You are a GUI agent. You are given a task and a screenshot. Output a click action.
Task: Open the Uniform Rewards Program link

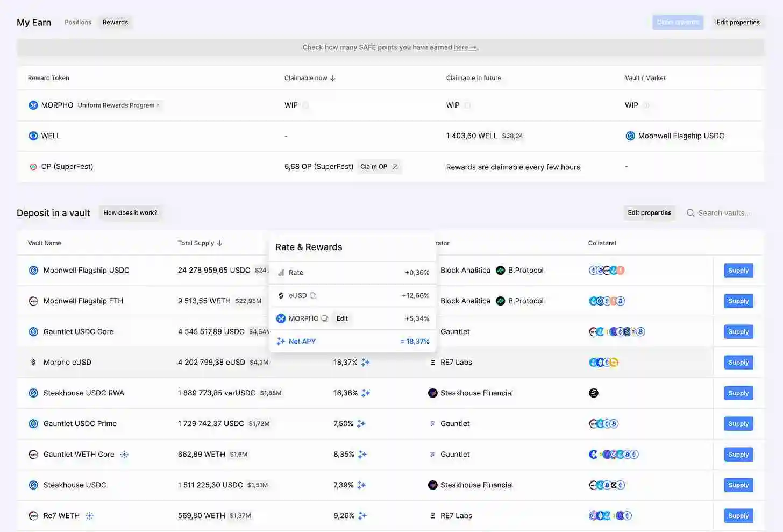[118, 105]
